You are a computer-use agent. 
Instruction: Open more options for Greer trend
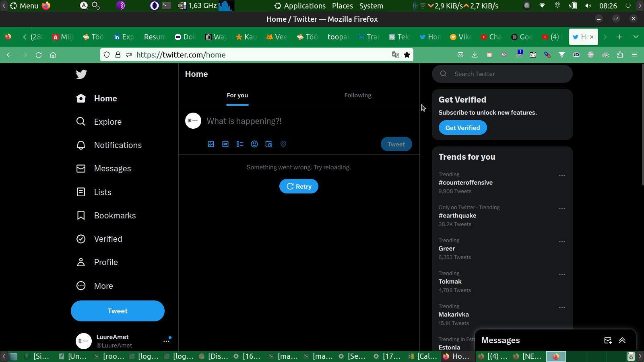(x=562, y=241)
